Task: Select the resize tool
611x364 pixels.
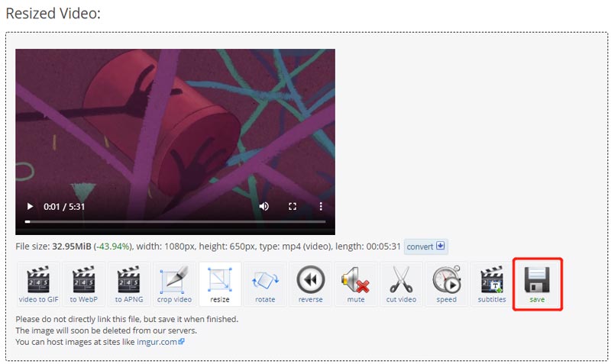Action: click(220, 284)
